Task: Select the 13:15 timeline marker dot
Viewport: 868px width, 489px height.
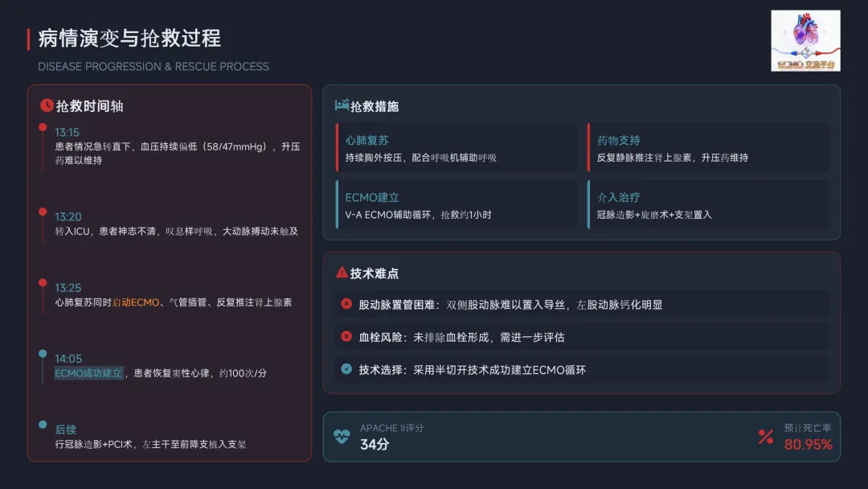Action: [x=43, y=127]
